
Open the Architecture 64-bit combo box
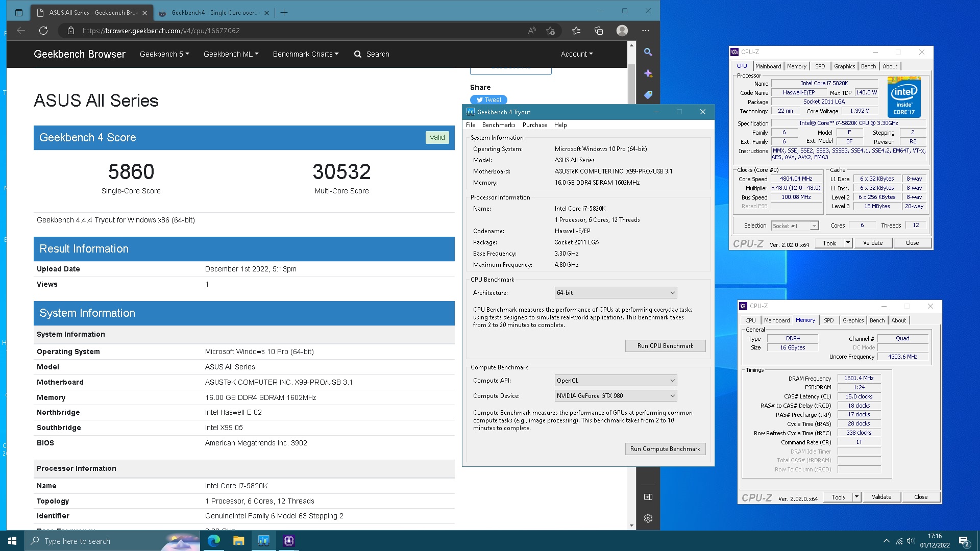click(x=616, y=293)
